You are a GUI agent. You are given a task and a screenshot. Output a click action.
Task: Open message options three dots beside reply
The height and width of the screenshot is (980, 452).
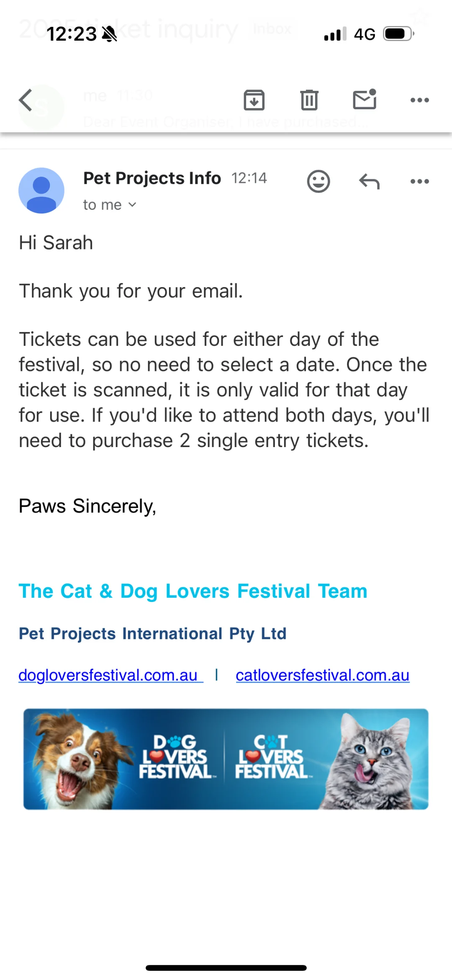pyautogui.click(x=419, y=181)
